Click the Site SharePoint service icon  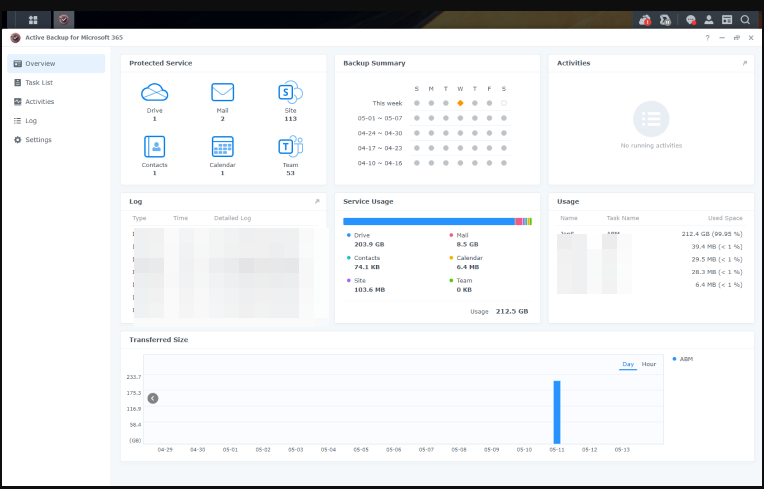(290, 92)
